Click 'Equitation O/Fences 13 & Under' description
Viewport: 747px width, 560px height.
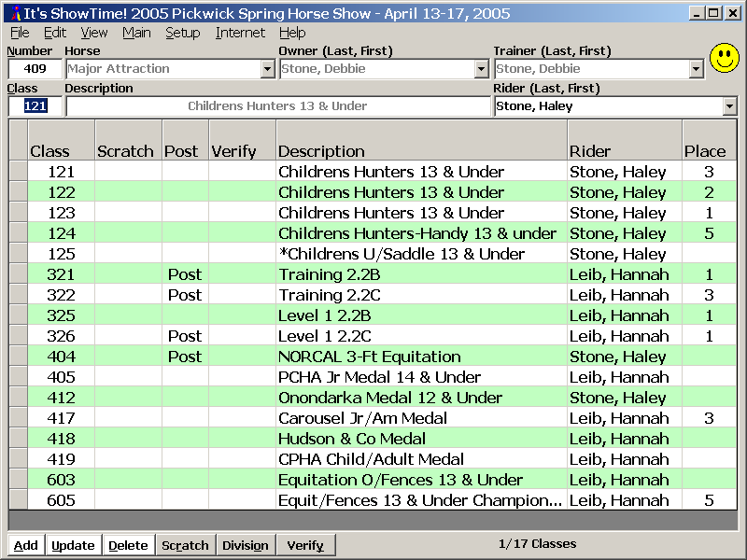click(401, 480)
